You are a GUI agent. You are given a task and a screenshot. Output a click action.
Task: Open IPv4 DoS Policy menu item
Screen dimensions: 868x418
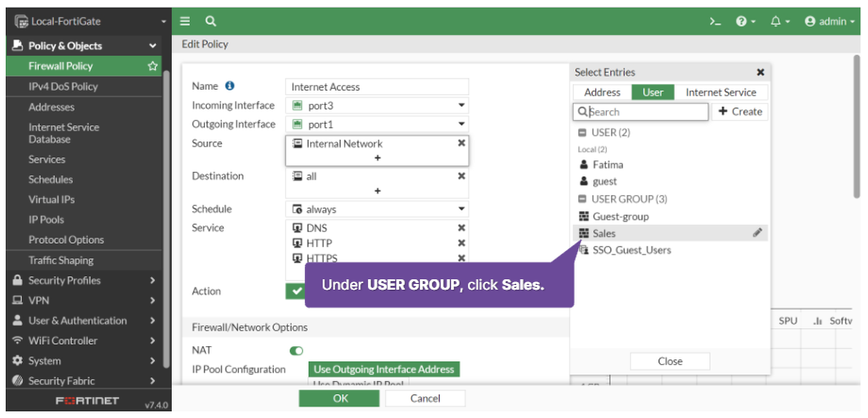63,87
